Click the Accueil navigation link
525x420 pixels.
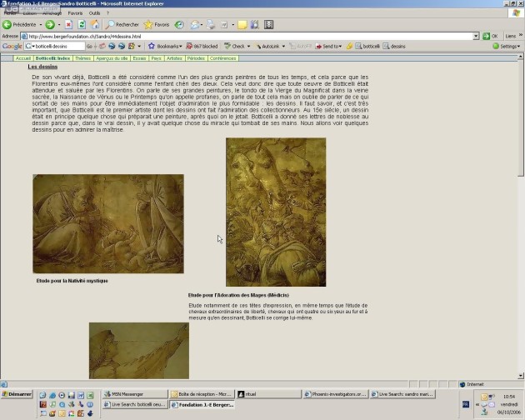point(23,58)
